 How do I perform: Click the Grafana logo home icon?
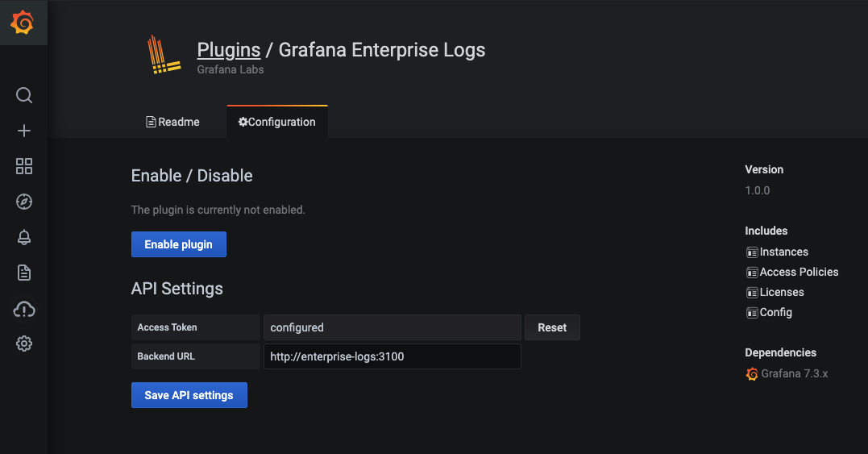tap(23, 23)
